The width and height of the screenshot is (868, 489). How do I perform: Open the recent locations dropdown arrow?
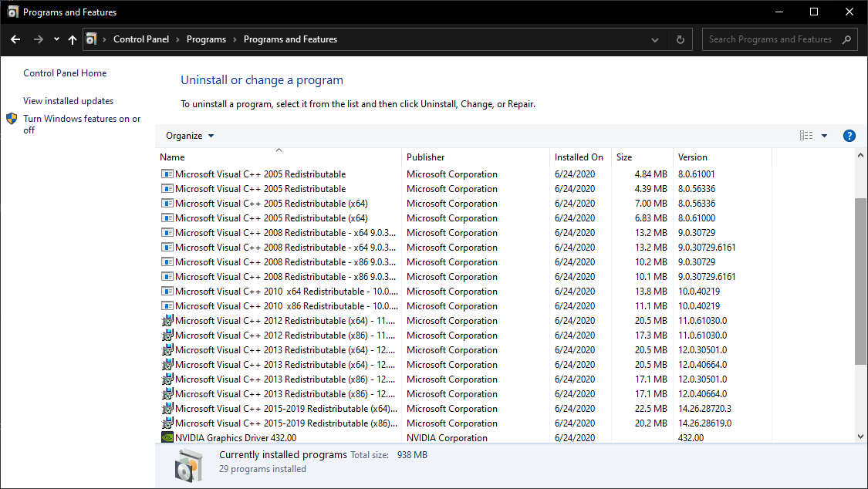56,39
